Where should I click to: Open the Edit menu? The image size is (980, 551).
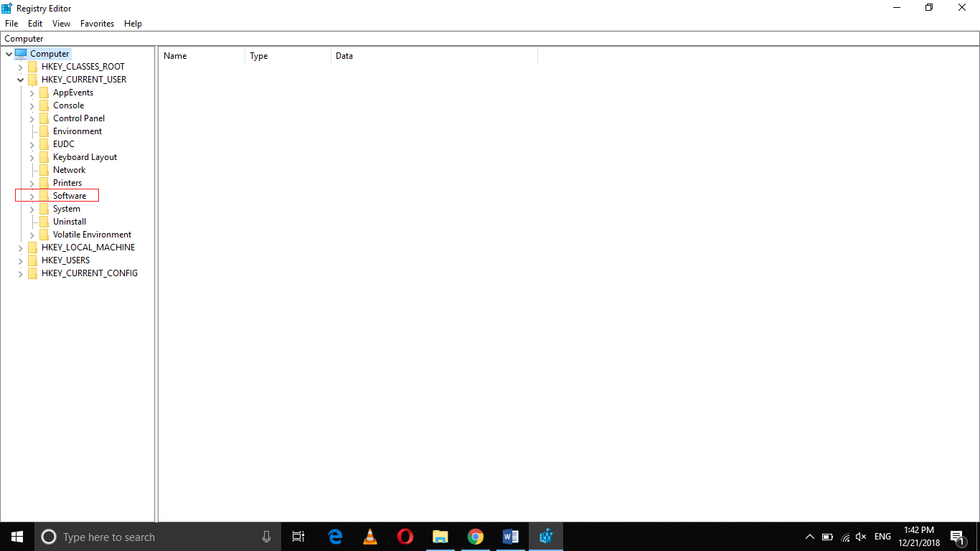34,23
